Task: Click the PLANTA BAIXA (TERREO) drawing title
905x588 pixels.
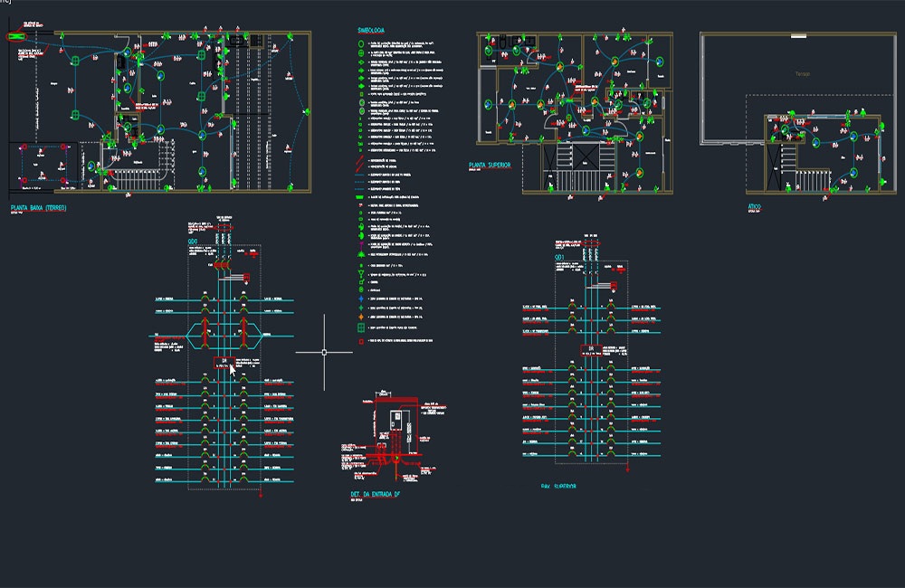Action: click(39, 208)
